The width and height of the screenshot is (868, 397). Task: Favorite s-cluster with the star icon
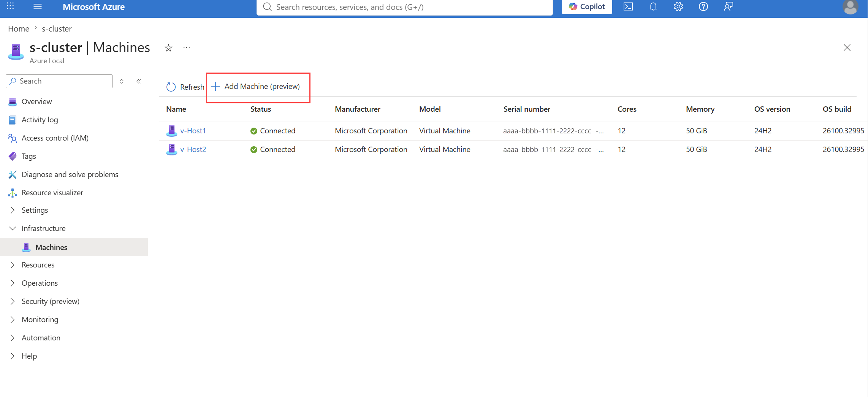pyautogui.click(x=168, y=48)
